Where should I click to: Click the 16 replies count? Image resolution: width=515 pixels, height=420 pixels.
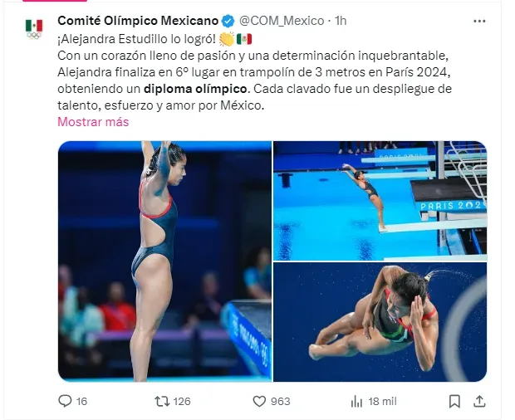click(81, 401)
